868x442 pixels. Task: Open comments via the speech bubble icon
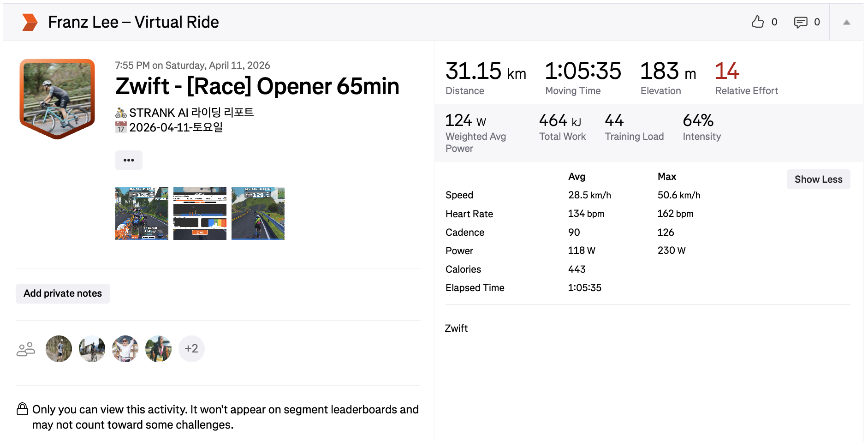[x=801, y=22]
